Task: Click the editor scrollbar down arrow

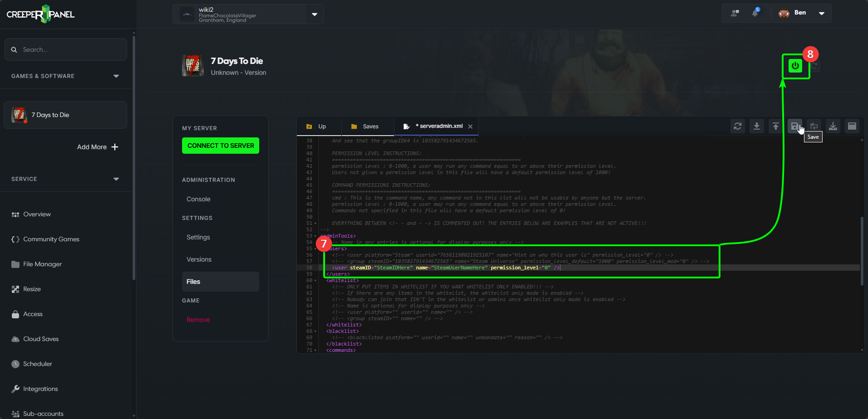Action: tap(862, 350)
